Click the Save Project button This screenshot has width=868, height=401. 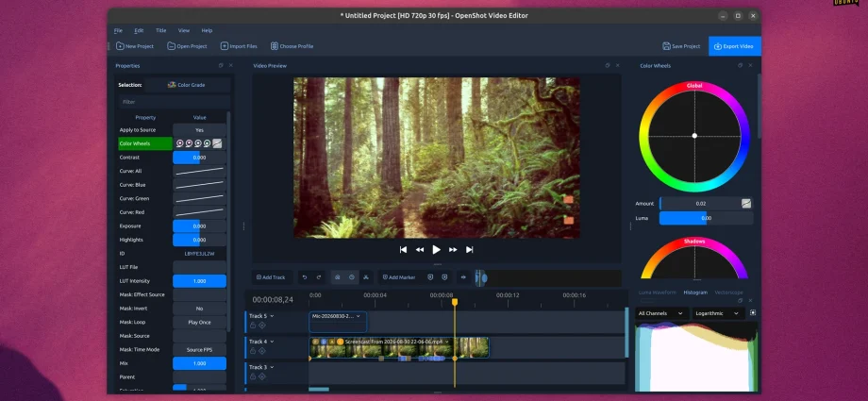click(x=681, y=46)
